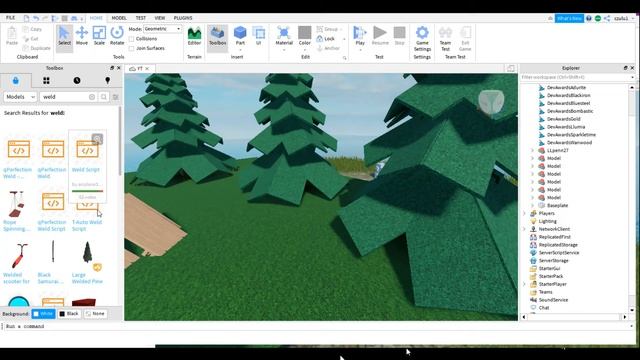Image resolution: width=640 pixels, height=360 pixels.
Task: Start the game with Play
Action: click(x=360, y=36)
